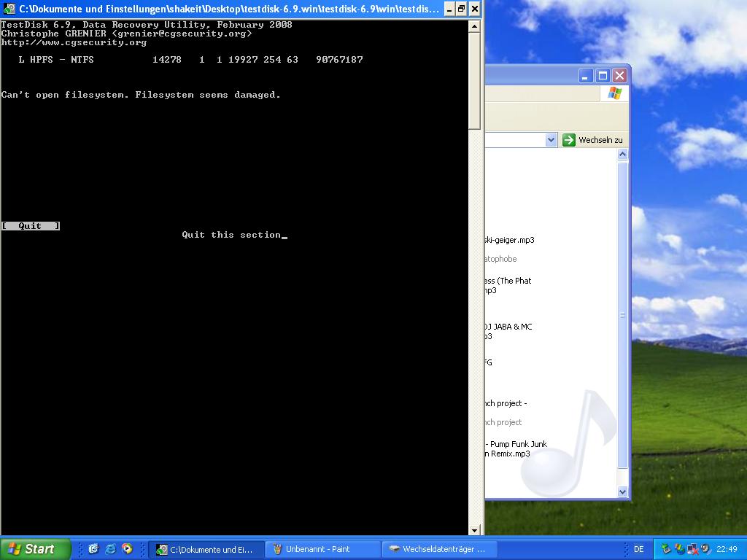Switch to 'Wechseldatenträger' taskbar button
Viewport: 747px width, 560px height.
click(439, 549)
